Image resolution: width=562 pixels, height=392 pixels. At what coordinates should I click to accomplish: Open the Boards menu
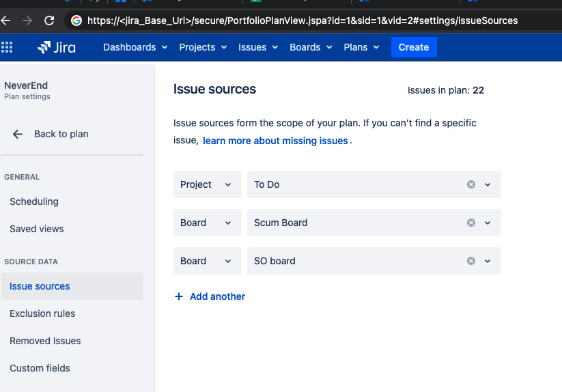(311, 47)
